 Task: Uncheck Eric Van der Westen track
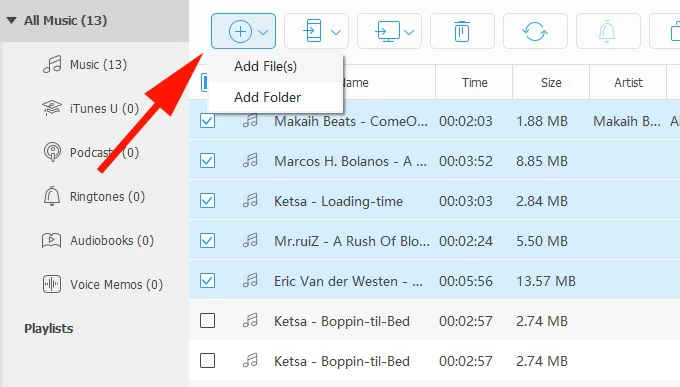coord(207,280)
